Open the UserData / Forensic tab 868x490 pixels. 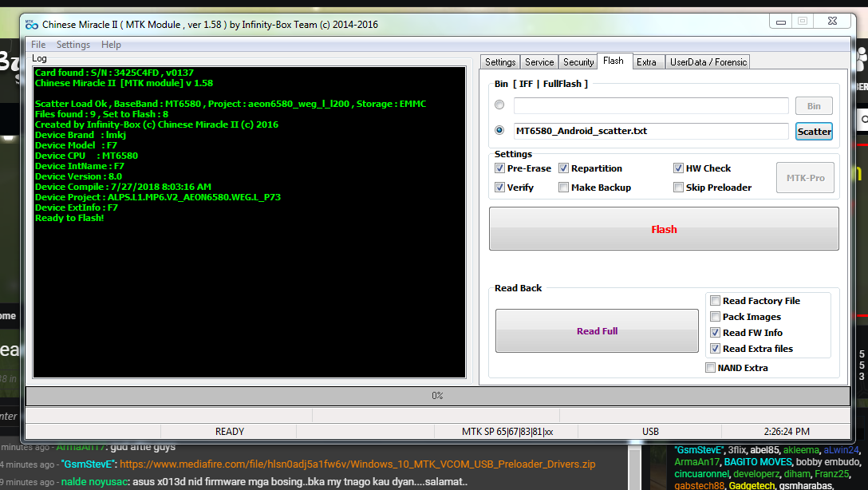708,62
